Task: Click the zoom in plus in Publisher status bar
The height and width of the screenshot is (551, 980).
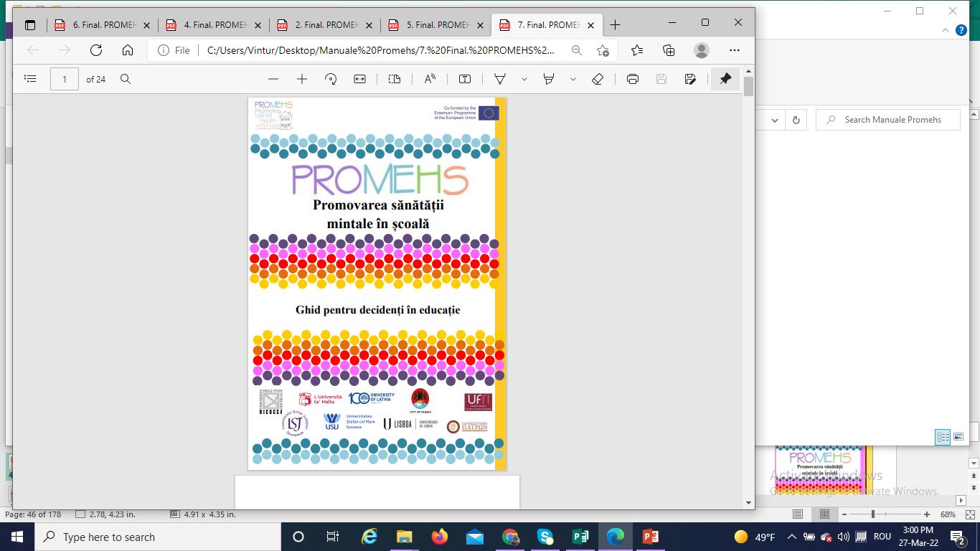Action: click(x=927, y=514)
